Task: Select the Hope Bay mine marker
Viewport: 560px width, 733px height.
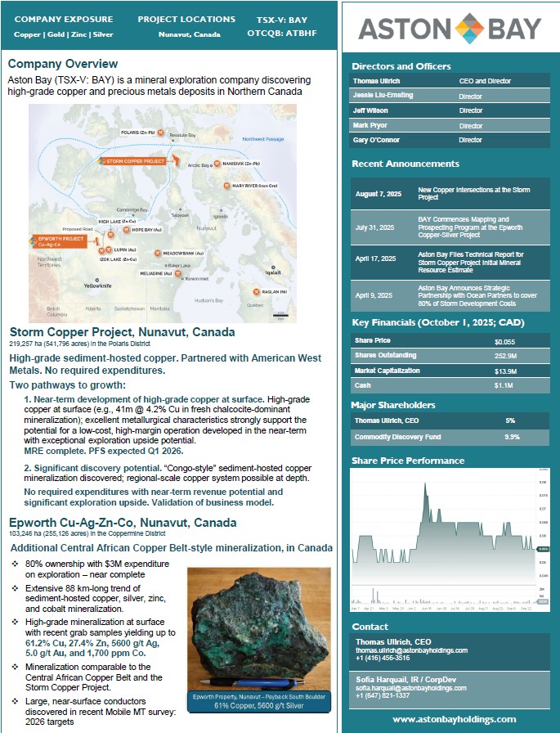Action: (x=126, y=230)
